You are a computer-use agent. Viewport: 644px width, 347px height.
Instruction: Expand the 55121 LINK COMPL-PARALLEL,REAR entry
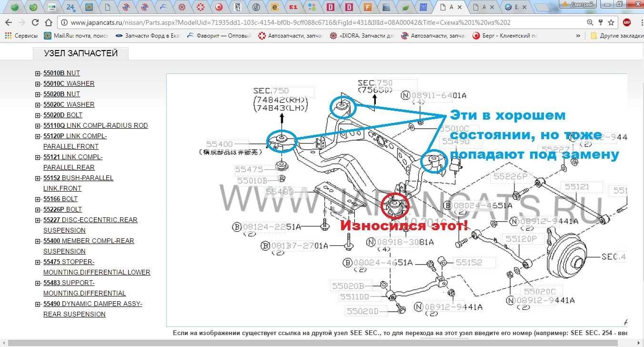pyautogui.click(x=38, y=157)
